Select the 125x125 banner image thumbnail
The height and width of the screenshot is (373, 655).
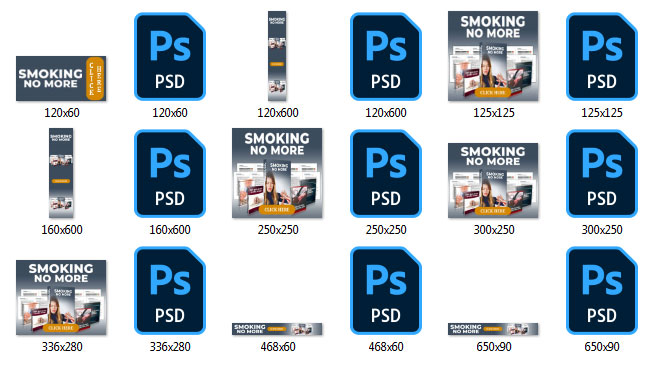[493, 56]
